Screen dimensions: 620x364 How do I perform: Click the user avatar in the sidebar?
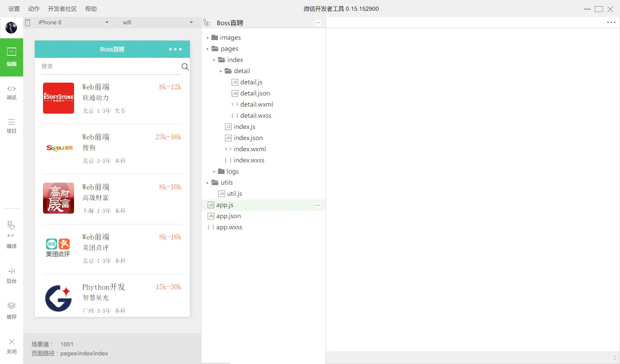11,28
